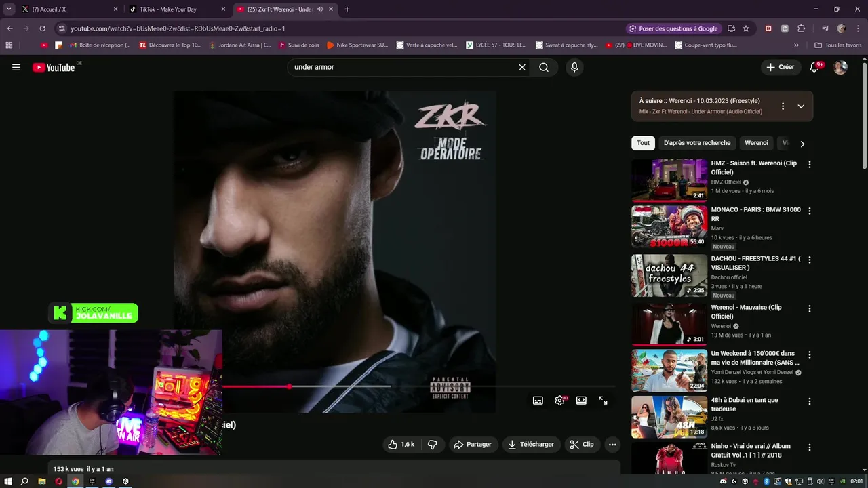Start voice search with the microphone
This screenshot has height=488, width=868.
coord(574,67)
